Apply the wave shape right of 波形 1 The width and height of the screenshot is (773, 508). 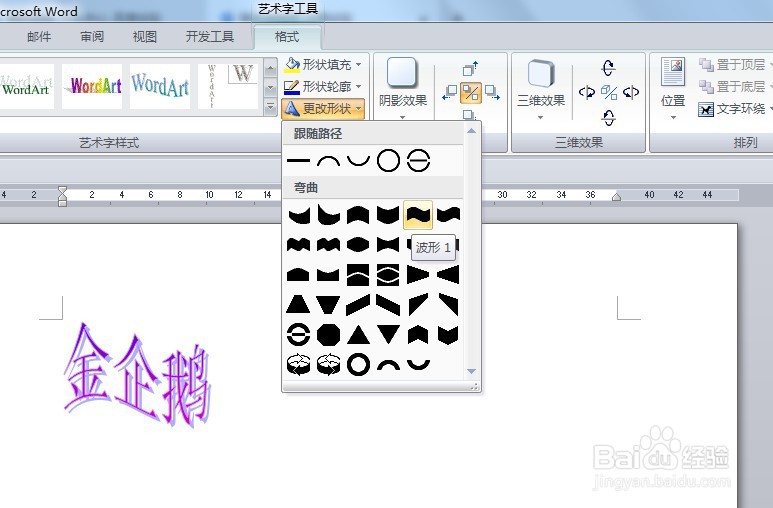pos(448,215)
